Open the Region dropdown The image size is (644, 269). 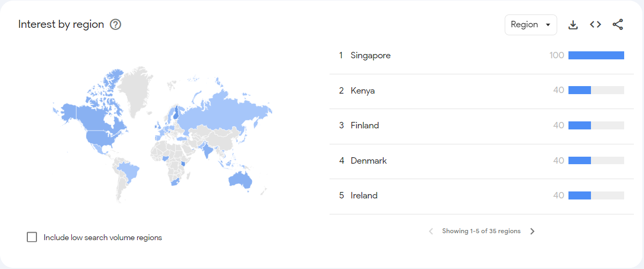530,25
